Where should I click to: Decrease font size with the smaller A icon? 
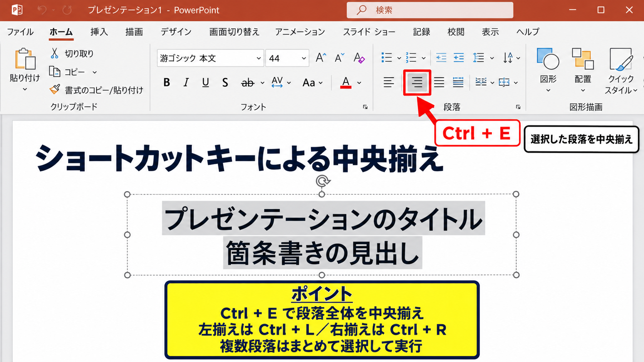(339, 58)
